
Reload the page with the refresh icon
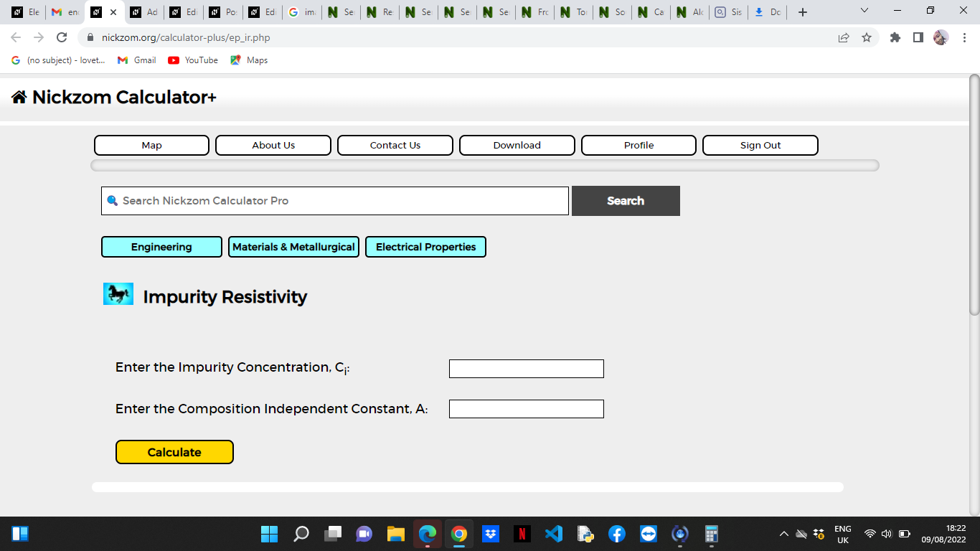[62, 37]
